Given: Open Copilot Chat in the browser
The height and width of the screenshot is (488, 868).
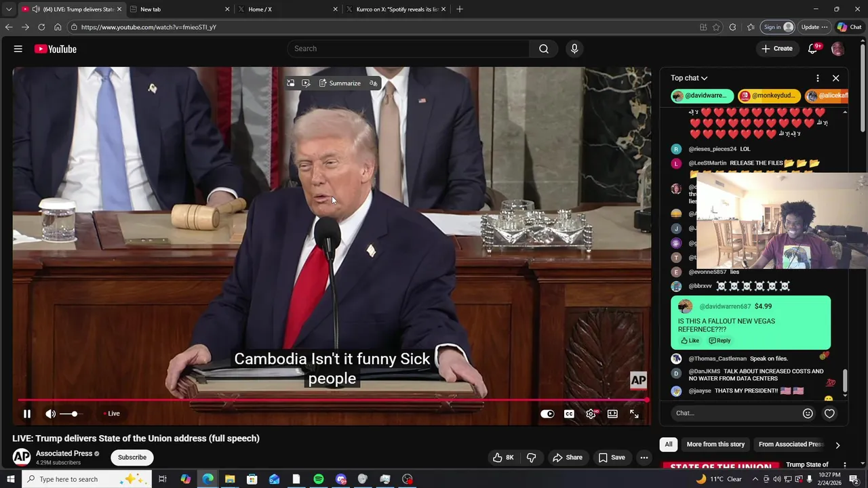Looking at the screenshot, I should coord(849,27).
